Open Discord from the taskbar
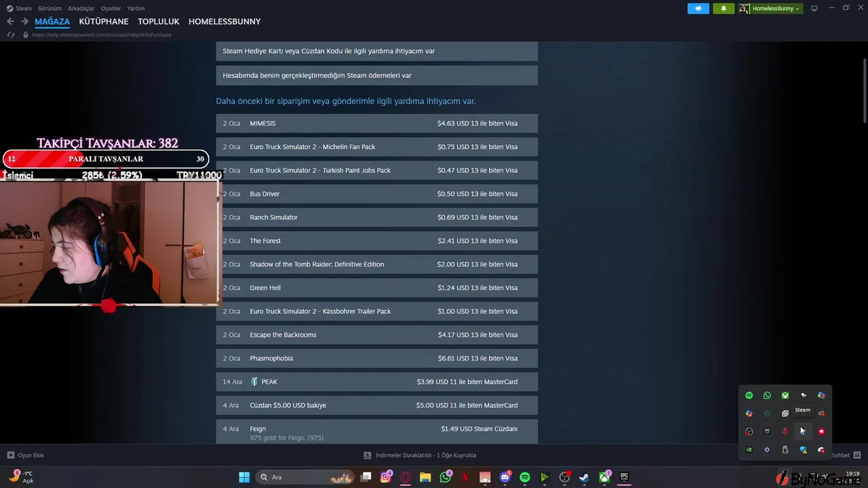 (x=505, y=477)
